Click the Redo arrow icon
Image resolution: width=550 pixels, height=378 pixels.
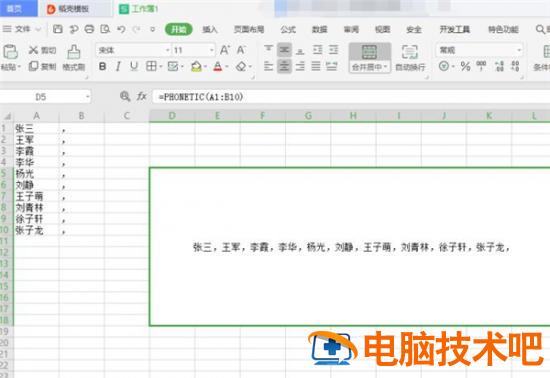[136, 29]
